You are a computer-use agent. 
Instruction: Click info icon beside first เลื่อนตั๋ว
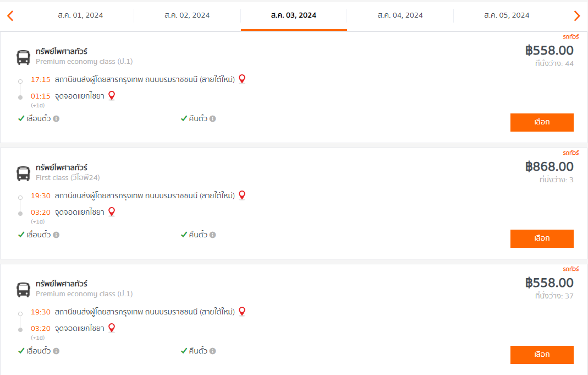click(56, 118)
